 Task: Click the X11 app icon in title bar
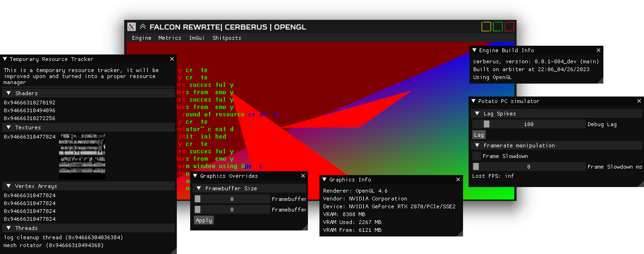[x=132, y=27]
